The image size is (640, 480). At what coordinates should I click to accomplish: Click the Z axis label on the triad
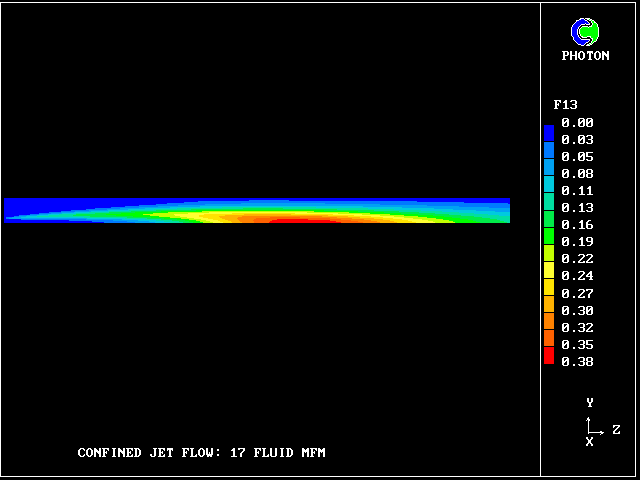click(x=616, y=430)
